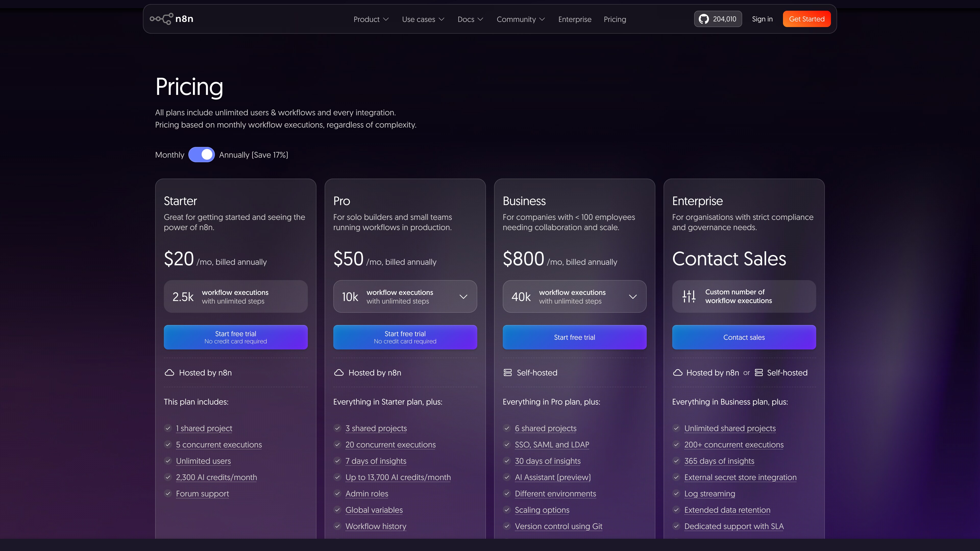The width and height of the screenshot is (980, 551).
Task: Open Up to 13,700 AI credits/month link
Action: (x=398, y=477)
